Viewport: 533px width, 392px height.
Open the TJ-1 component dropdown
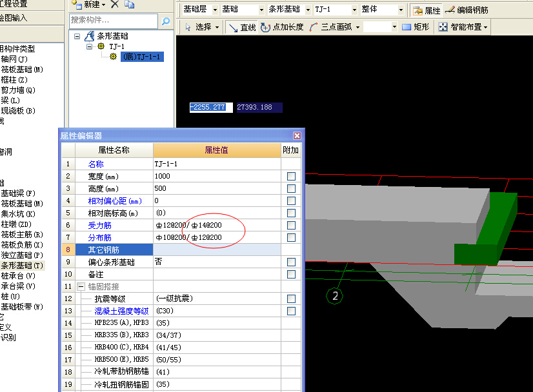click(x=354, y=10)
